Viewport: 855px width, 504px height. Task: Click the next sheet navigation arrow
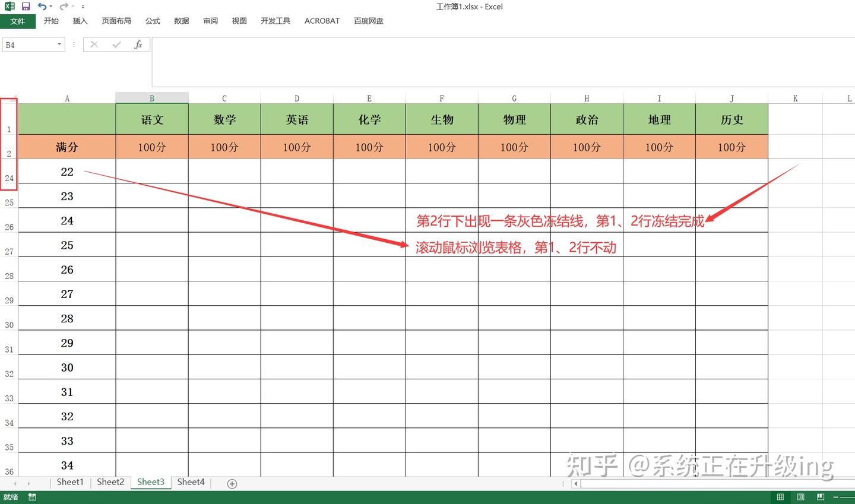28,483
